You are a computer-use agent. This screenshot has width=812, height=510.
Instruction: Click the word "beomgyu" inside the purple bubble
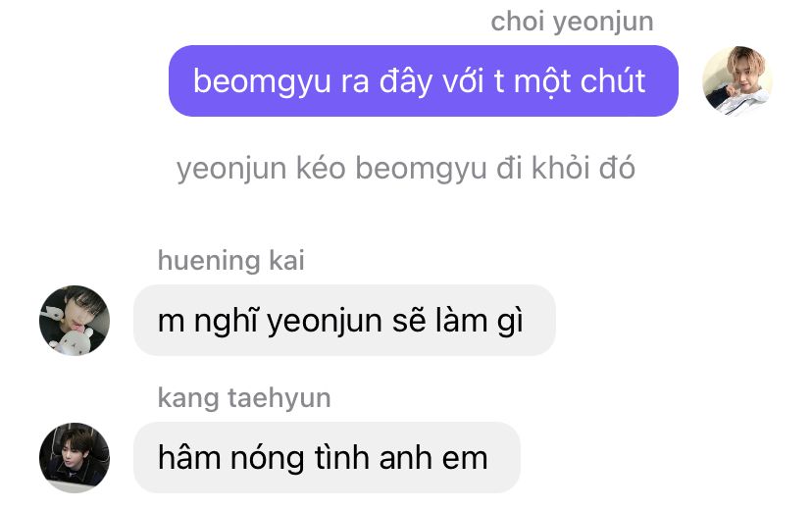[x=262, y=82]
